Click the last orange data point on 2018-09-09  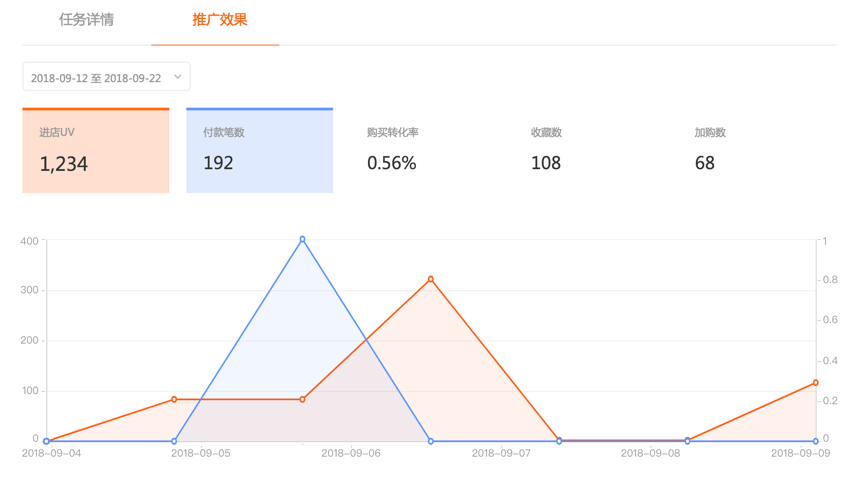(x=815, y=383)
